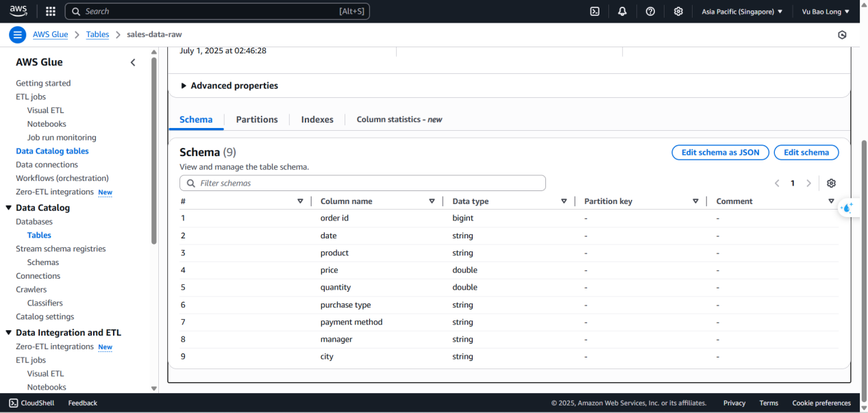The image size is (868, 413).
Task: Select the "payment method" column name
Action: click(351, 322)
